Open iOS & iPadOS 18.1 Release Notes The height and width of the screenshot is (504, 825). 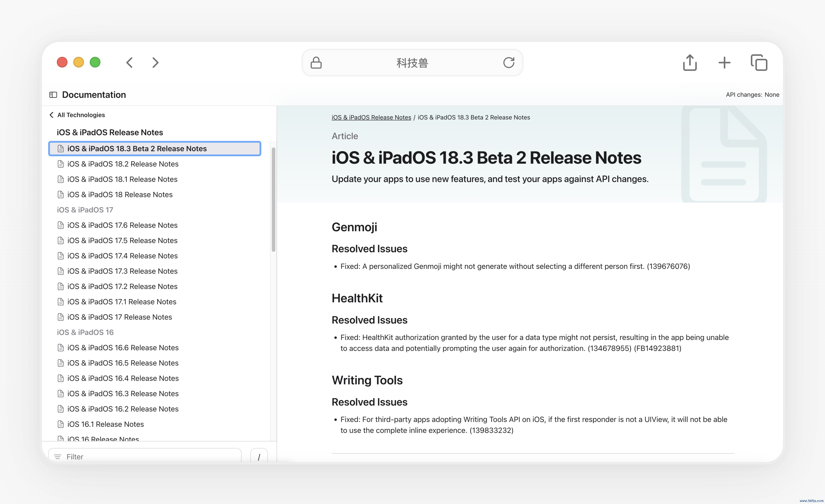(122, 179)
